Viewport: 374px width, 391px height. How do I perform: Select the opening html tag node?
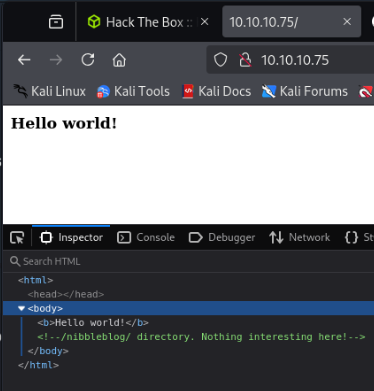pyautogui.click(x=36, y=280)
